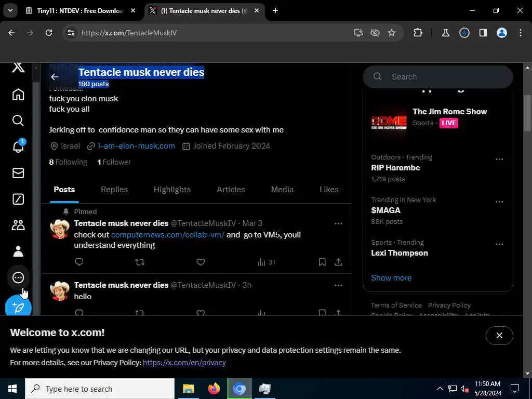The width and height of the screenshot is (532, 399).
Task: Open 8 Following list
Action: pos(68,162)
